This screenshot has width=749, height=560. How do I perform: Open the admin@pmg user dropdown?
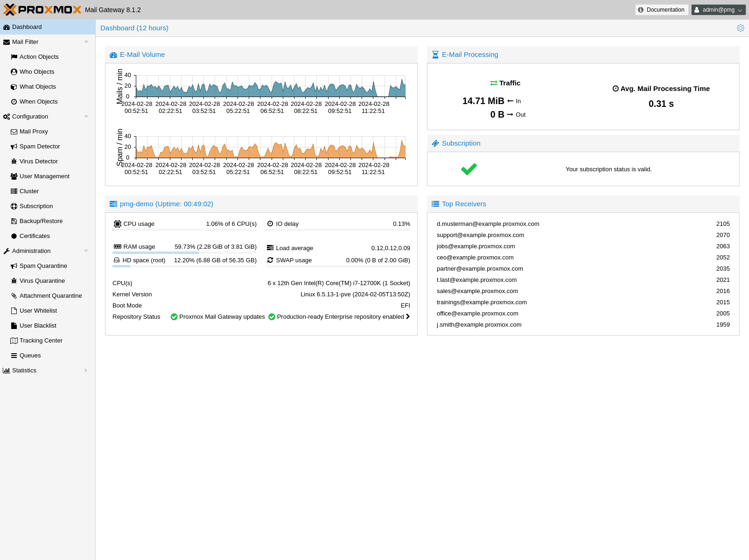pyautogui.click(x=718, y=10)
